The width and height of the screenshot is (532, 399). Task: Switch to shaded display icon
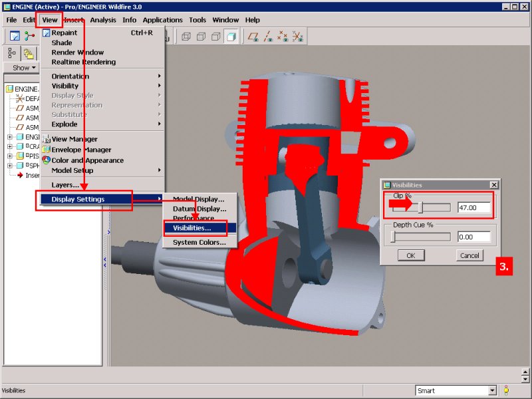231,37
